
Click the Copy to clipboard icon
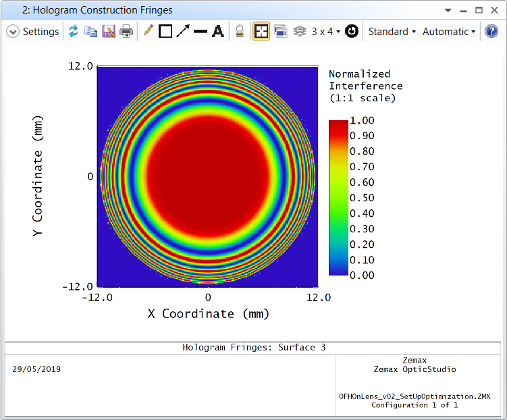click(91, 31)
